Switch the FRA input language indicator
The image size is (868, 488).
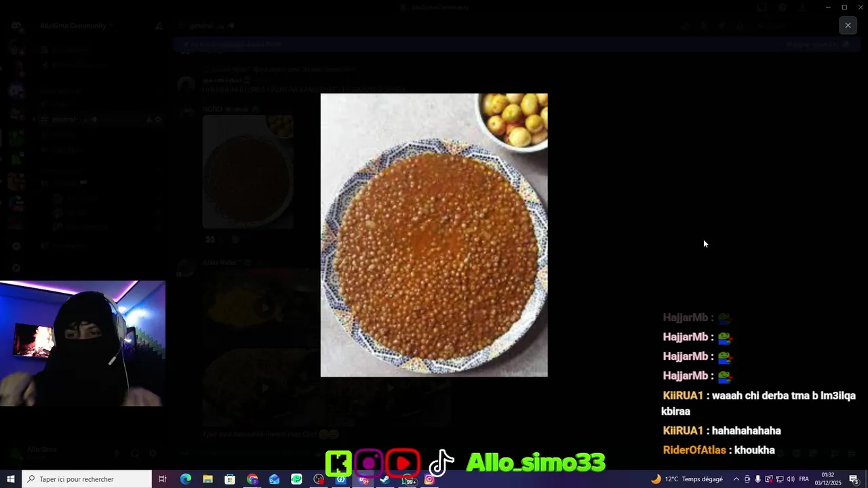804,479
